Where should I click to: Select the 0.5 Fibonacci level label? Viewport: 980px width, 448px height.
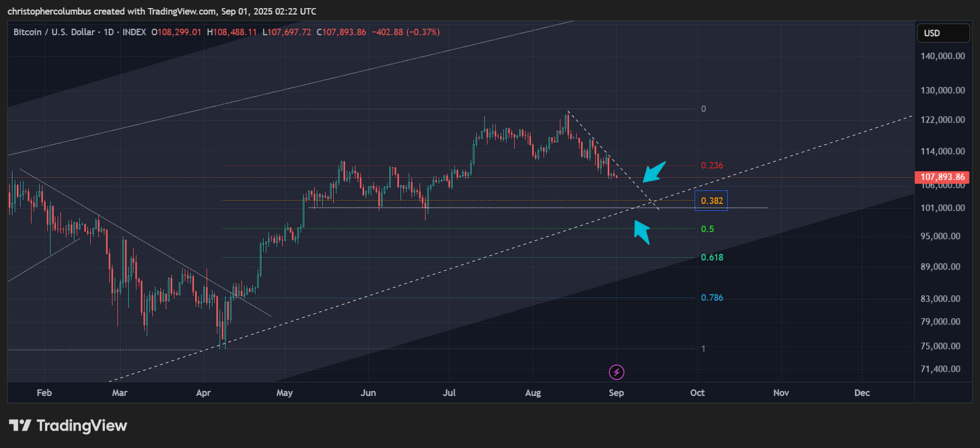click(x=707, y=229)
